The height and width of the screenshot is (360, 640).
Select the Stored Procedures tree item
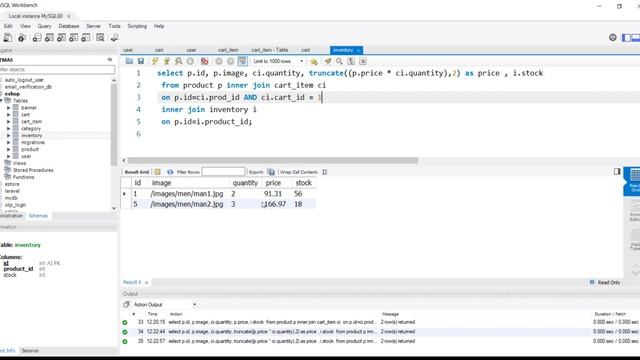tap(33, 170)
